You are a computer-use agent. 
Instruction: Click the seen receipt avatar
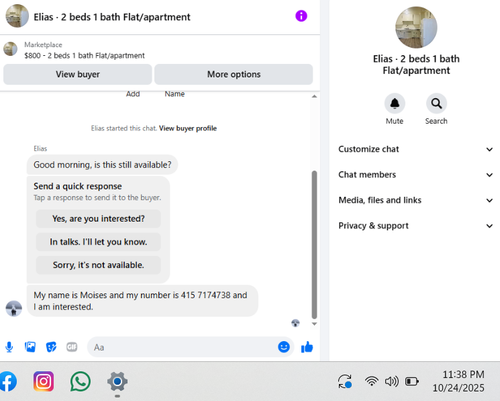click(295, 323)
